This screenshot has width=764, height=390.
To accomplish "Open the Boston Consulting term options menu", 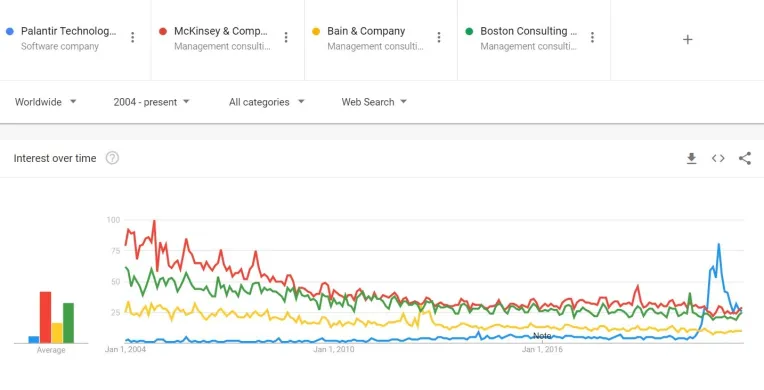I will tap(592, 38).
